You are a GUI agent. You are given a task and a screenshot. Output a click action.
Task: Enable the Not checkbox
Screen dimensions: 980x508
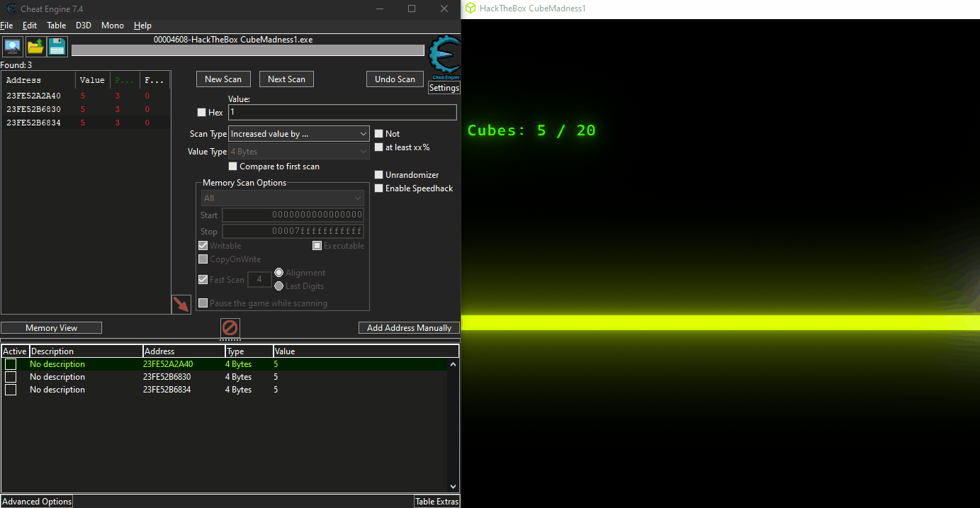pos(379,134)
